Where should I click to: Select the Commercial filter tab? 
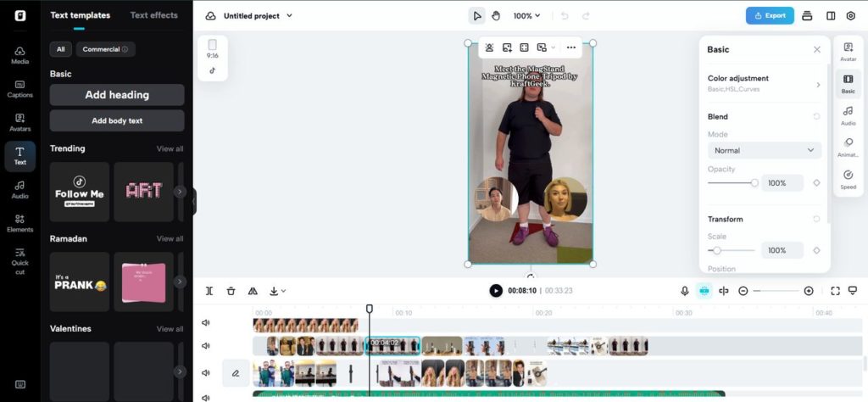coord(105,49)
